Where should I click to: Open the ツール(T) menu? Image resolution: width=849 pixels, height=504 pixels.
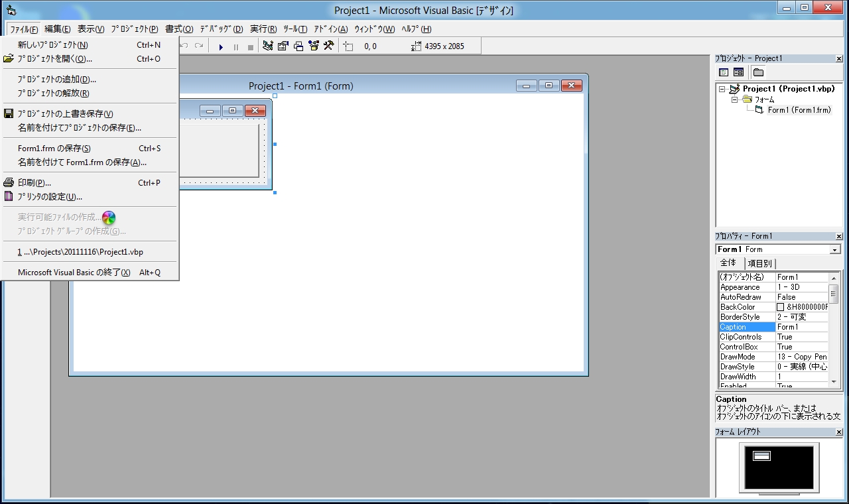pyautogui.click(x=295, y=29)
